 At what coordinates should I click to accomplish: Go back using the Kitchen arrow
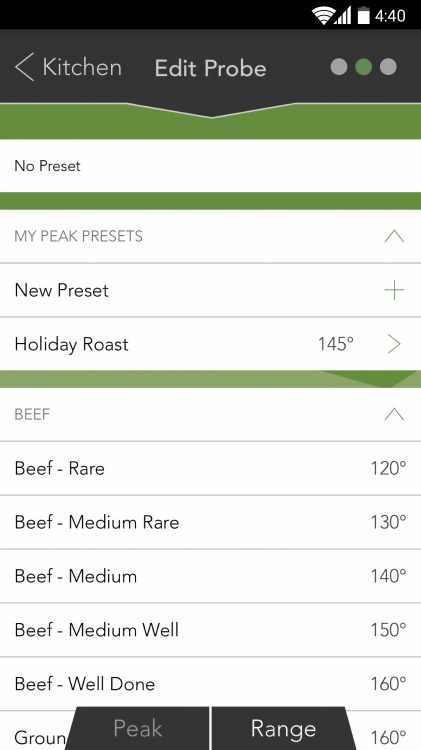(x=68, y=67)
